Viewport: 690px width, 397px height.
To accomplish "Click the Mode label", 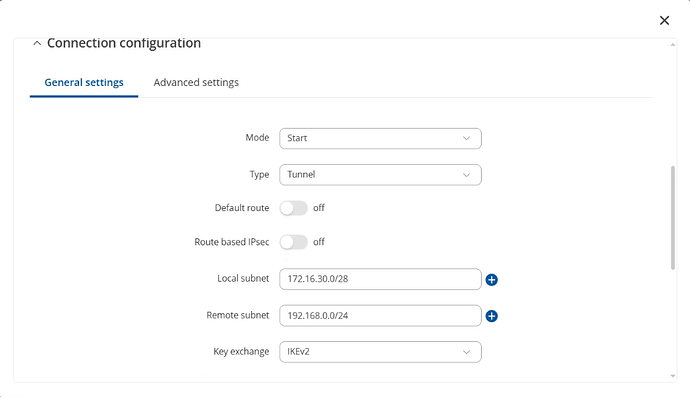I will point(257,137).
